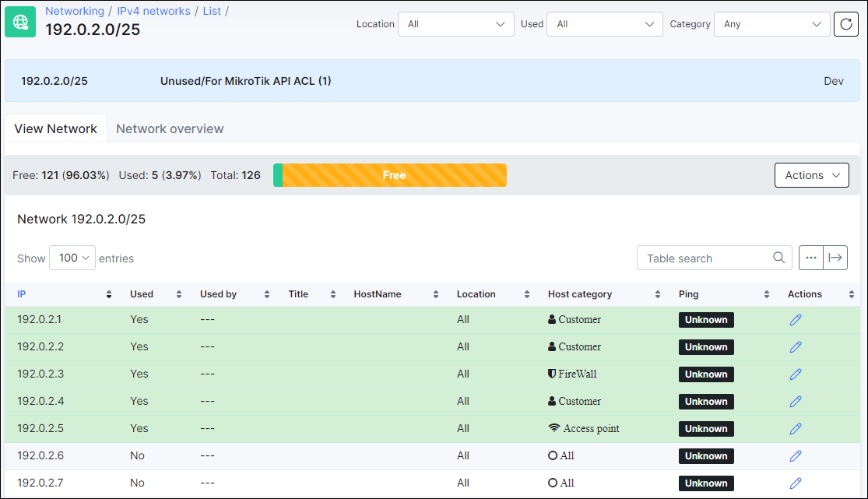Click the refresh icon at top right
868x499 pixels.
[846, 24]
